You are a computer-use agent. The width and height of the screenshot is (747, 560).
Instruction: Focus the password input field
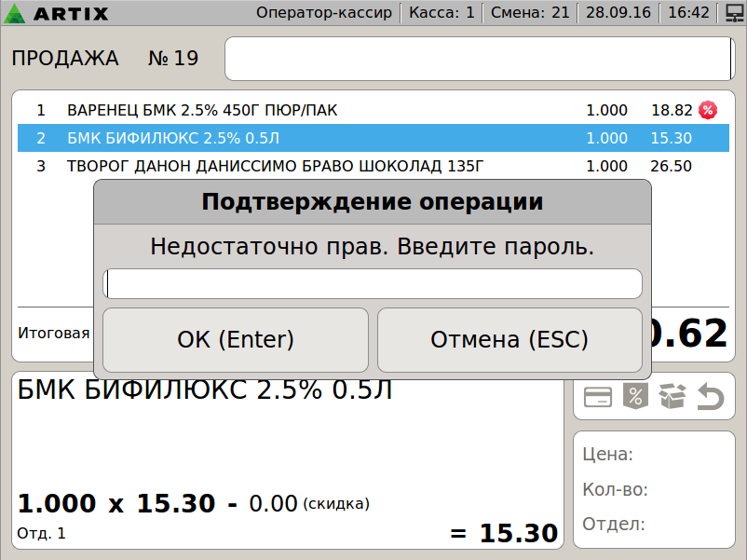click(373, 283)
